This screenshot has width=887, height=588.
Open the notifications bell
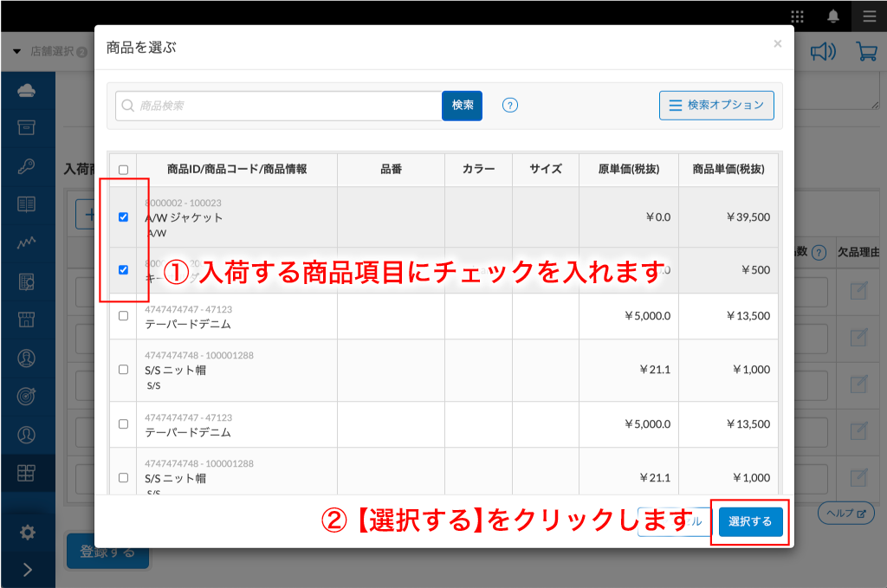[833, 16]
